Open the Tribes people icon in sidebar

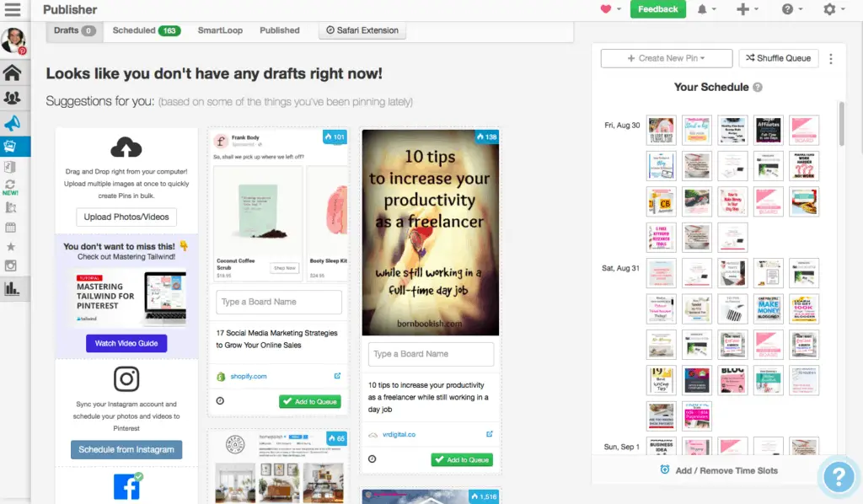[x=12, y=98]
